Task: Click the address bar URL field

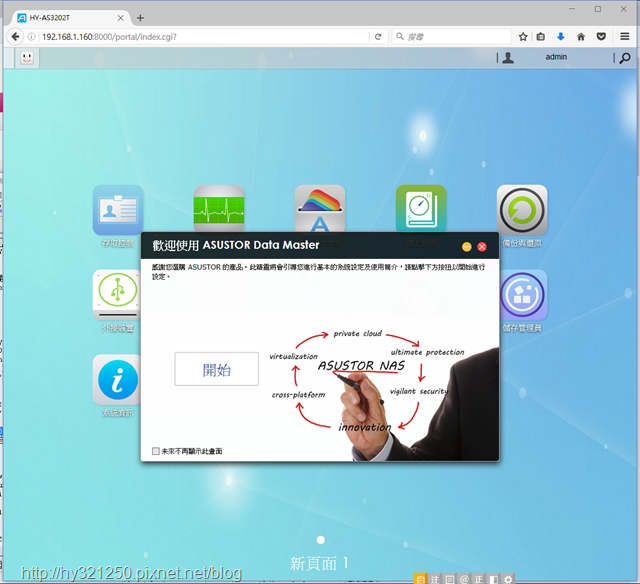Action: click(x=203, y=37)
